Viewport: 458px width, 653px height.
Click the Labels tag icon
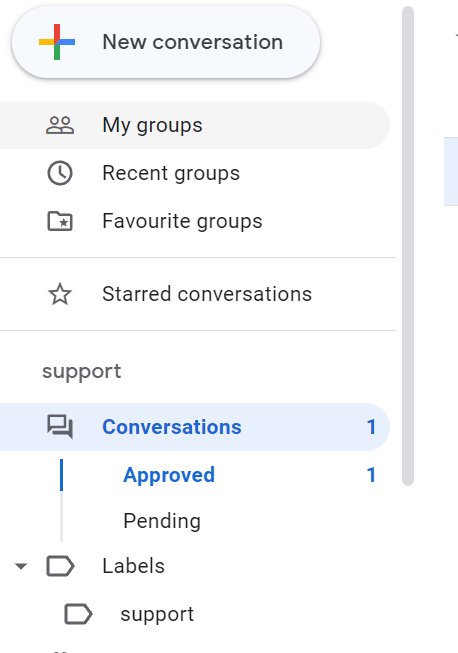point(60,566)
